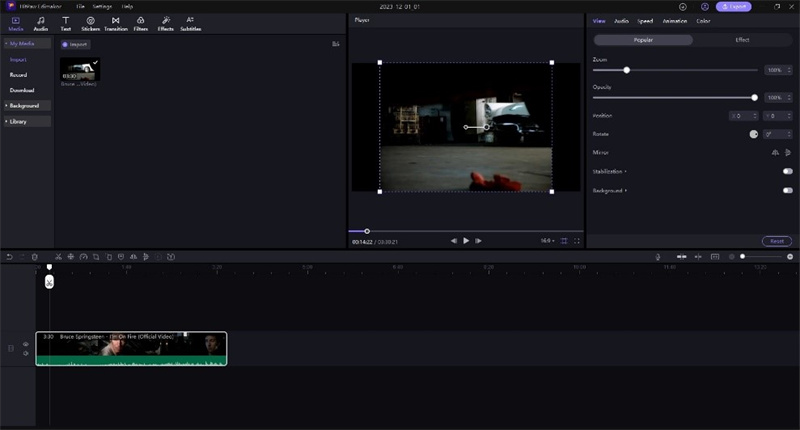Open the aspect ratio 16:9 dropdown
The width and height of the screenshot is (800, 430).
[547, 241]
